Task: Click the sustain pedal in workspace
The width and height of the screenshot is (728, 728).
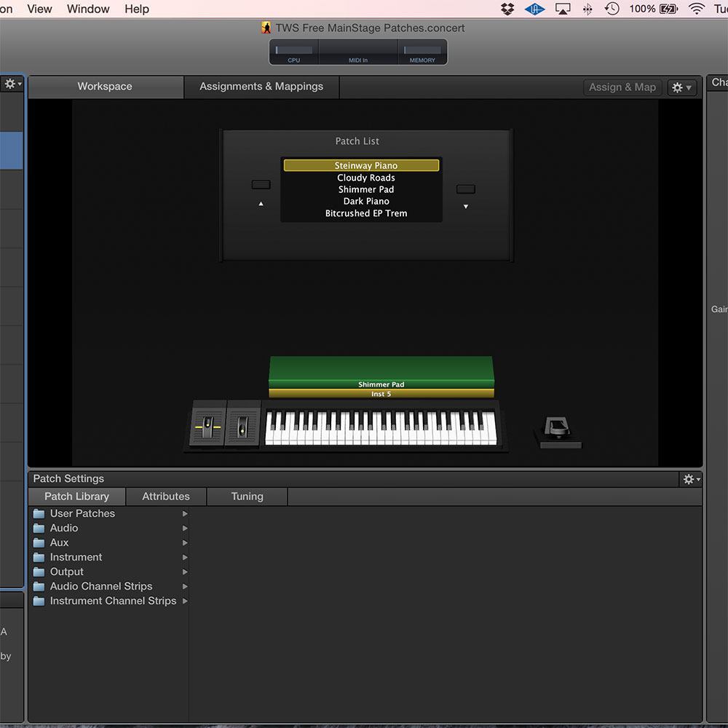Action: tap(558, 431)
